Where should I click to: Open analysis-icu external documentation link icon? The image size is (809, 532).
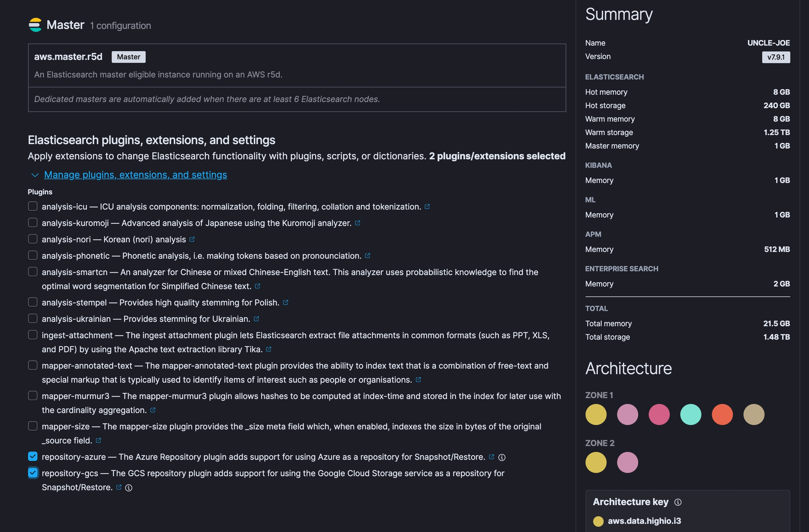pos(427,207)
